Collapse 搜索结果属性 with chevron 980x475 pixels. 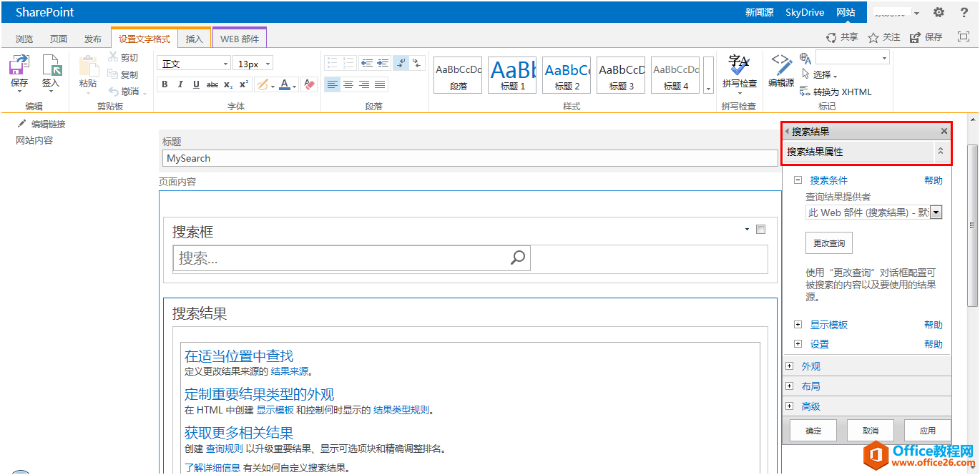pos(941,152)
